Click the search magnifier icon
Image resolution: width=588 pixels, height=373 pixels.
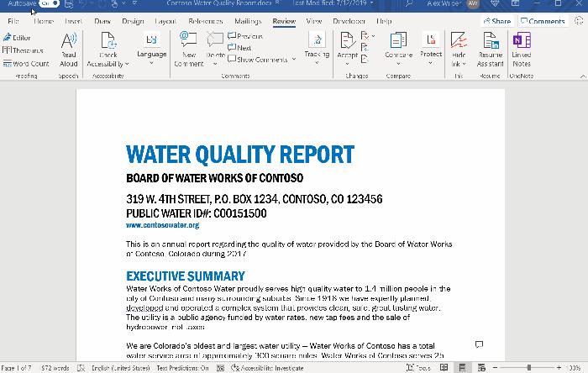click(x=409, y=3)
